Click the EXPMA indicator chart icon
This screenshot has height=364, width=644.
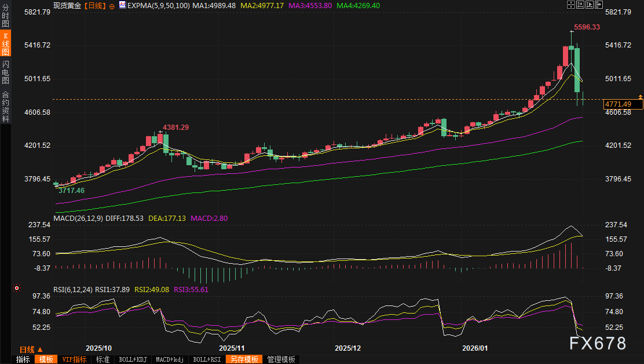(x=122, y=5)
